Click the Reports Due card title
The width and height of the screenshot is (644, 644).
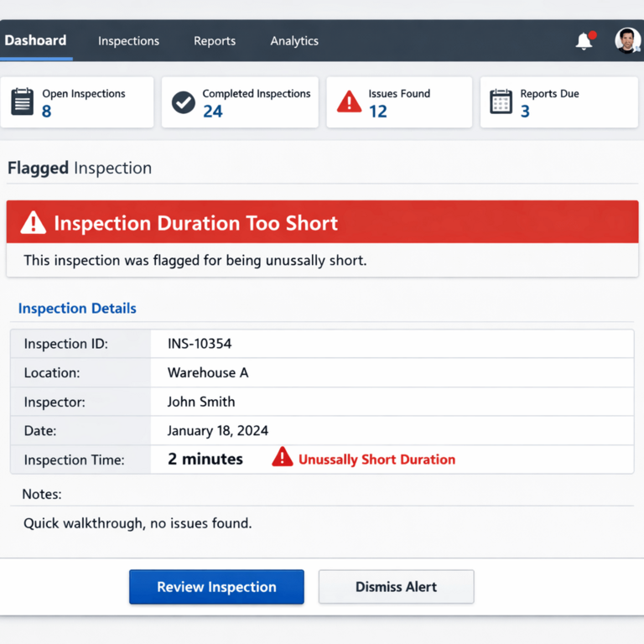[549, 94]
